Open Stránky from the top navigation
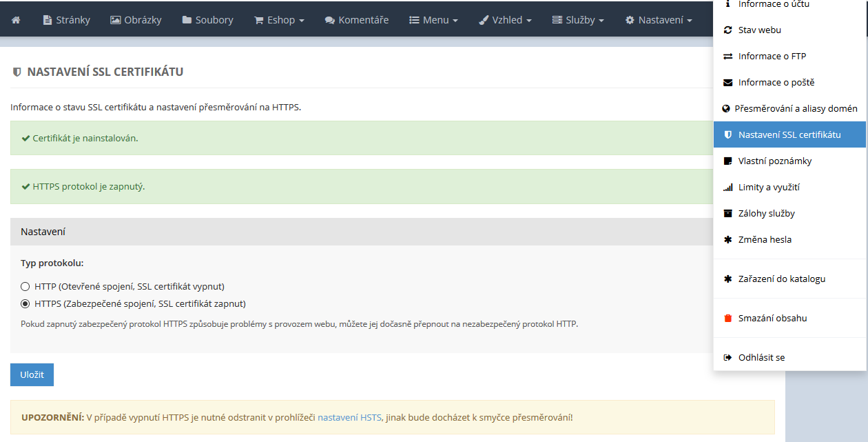 (66, 20)
